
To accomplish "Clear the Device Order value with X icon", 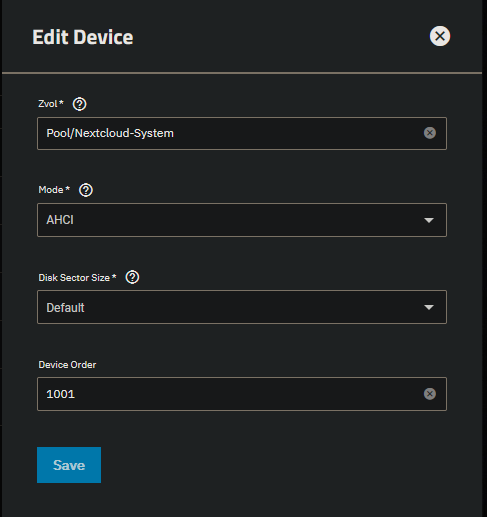I will pos(430,394).
